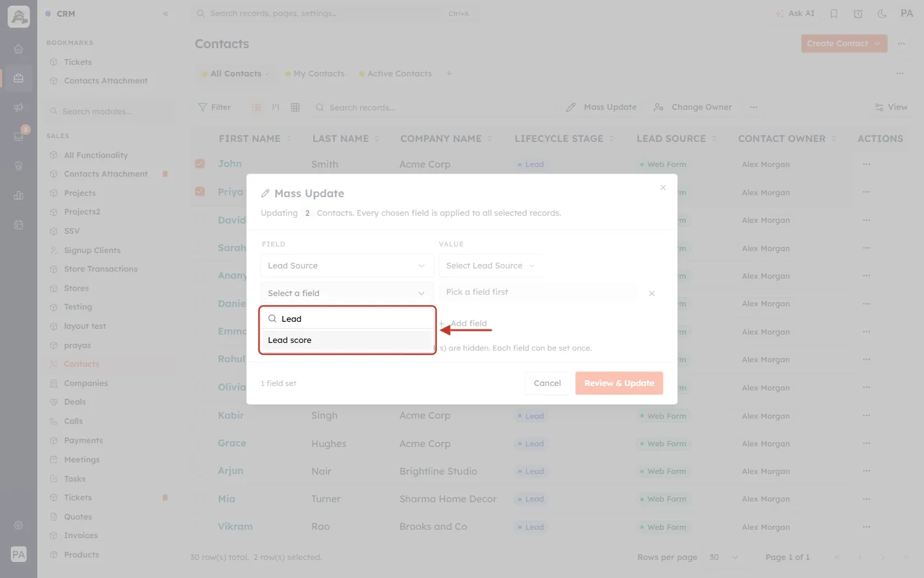This screenshot has height=578, width=924.
Task: Click the Review & Update button
Action: click(619, 383)
